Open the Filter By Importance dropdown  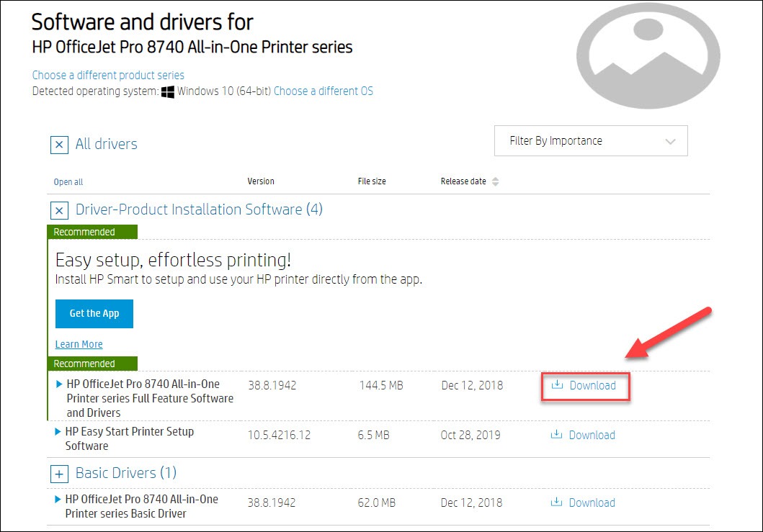tap(591, 140)
